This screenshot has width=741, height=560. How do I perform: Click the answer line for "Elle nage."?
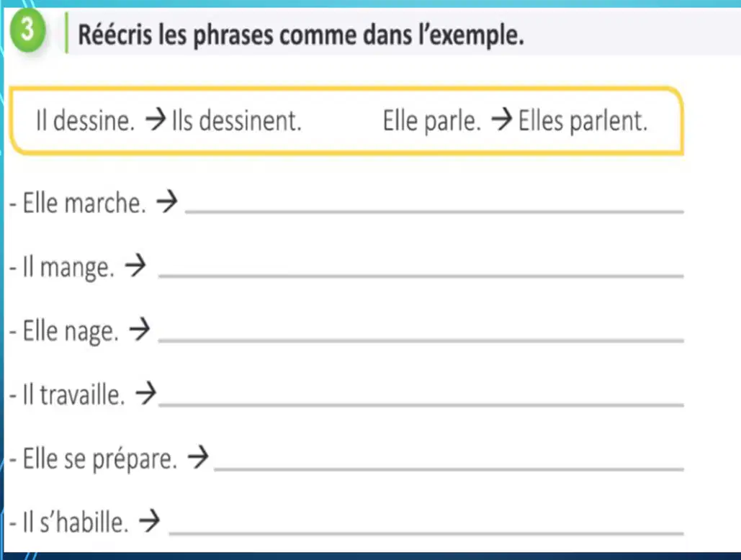421,339
